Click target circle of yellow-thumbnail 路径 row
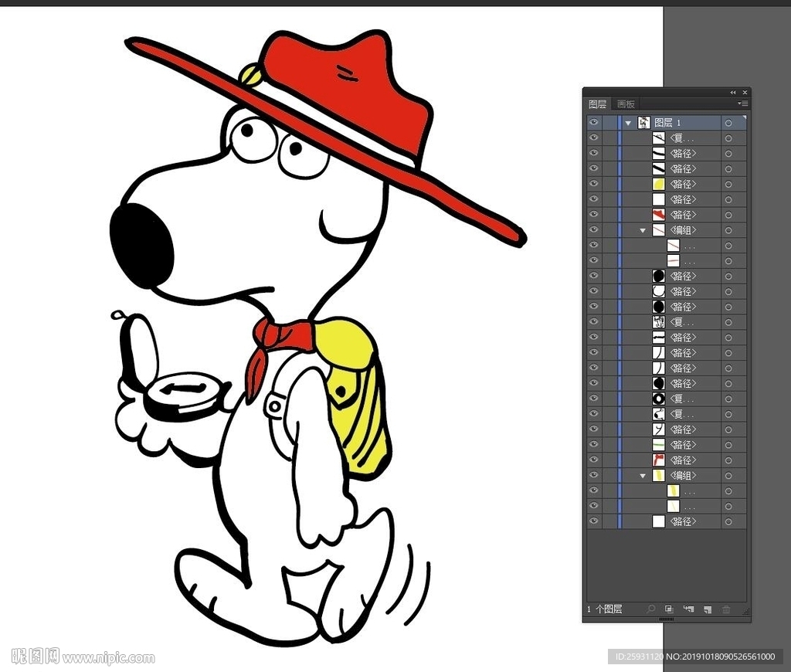 tap(728, 184)
